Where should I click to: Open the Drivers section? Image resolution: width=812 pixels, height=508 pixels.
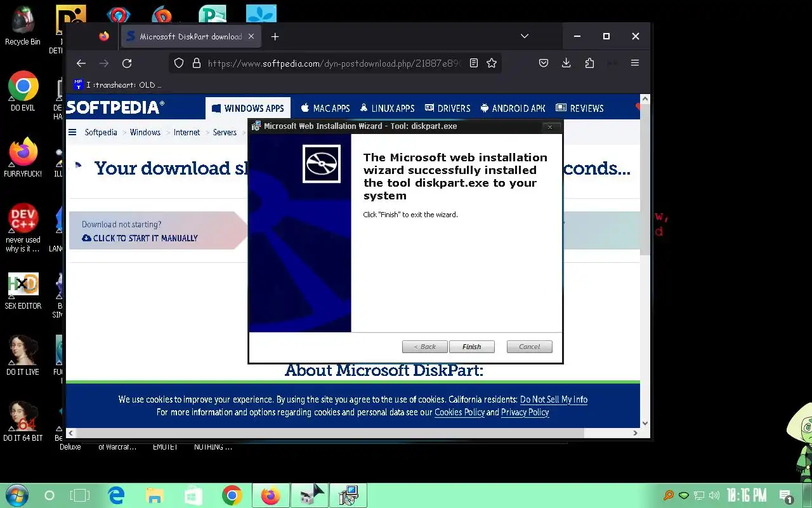pyautogui.click(x=448, y=108)
